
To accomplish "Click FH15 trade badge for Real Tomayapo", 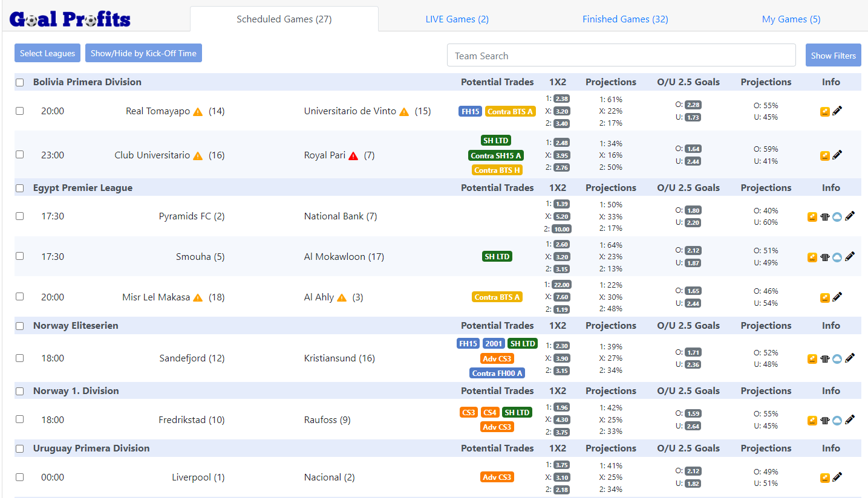I will (x=470, y=111).
